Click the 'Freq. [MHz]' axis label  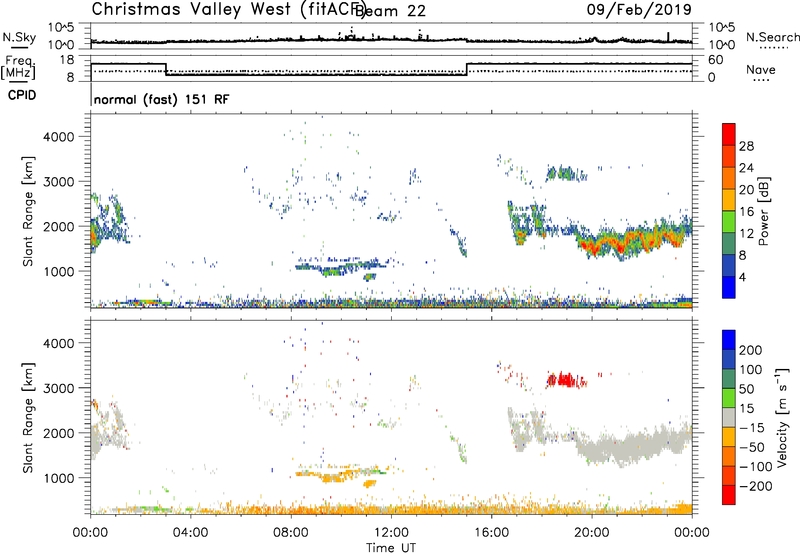(19, 68)
